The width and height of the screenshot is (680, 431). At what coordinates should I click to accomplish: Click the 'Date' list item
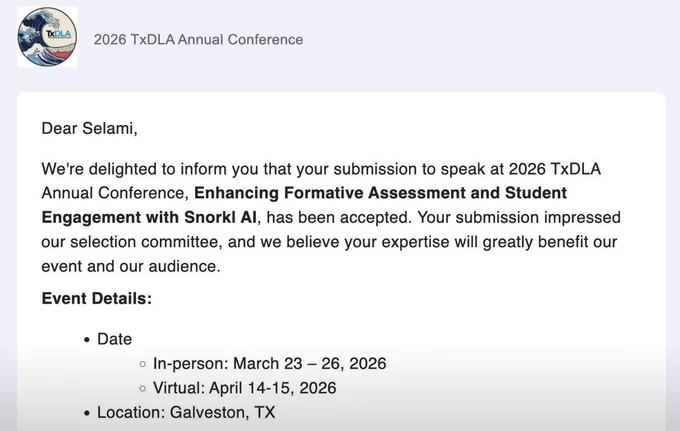(114, 339)
